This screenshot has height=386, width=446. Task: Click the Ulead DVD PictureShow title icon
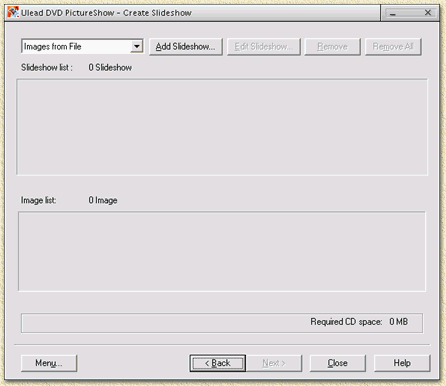[13, 13]
